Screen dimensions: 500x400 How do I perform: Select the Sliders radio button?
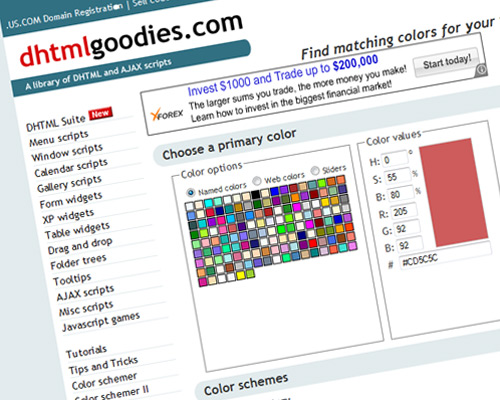tap(315, 171)
